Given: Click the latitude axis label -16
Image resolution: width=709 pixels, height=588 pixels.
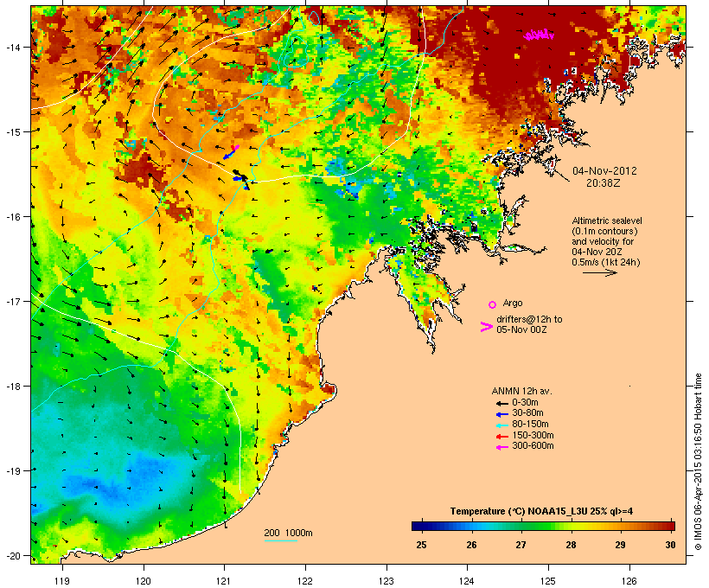Looking at the screenshot, I should click(x=12, y=217).
